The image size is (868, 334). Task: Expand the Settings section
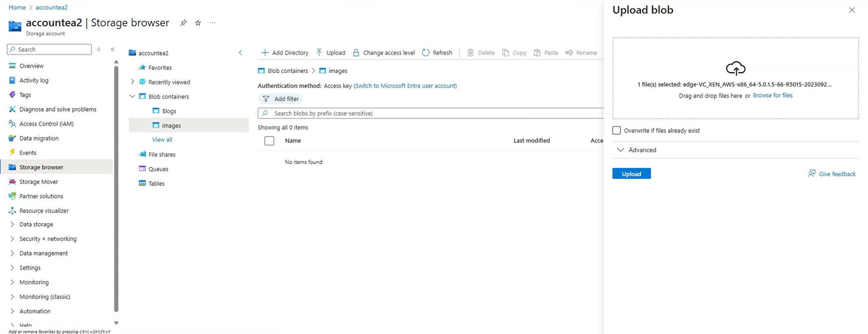click(12, 268)
